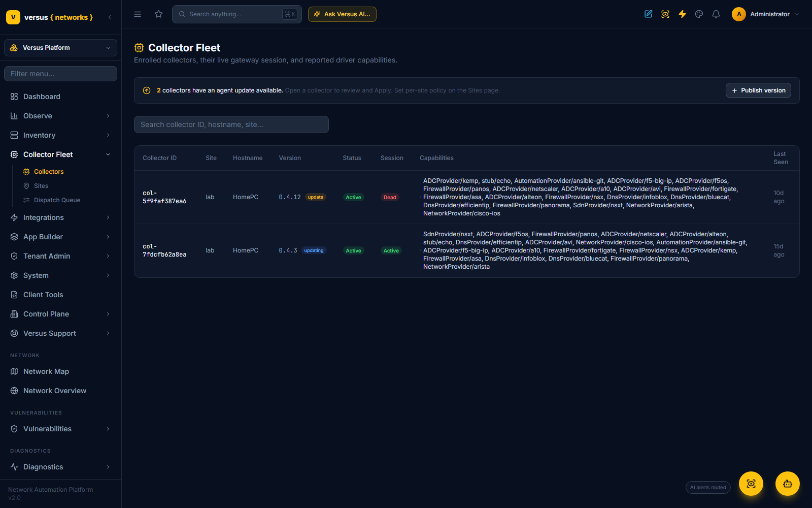Expand the Observe menu section
Screen dimensions: 812x508
click(x=60, y=116)
